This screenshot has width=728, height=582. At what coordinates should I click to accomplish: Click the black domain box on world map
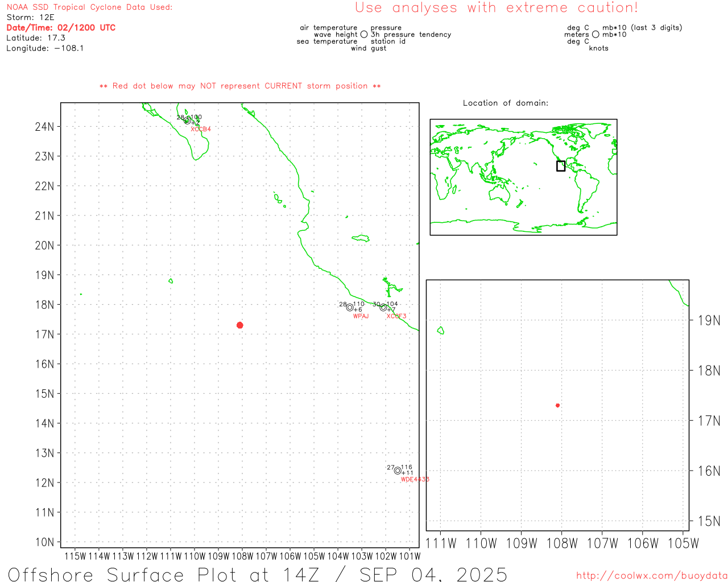(x=561, y=166)
